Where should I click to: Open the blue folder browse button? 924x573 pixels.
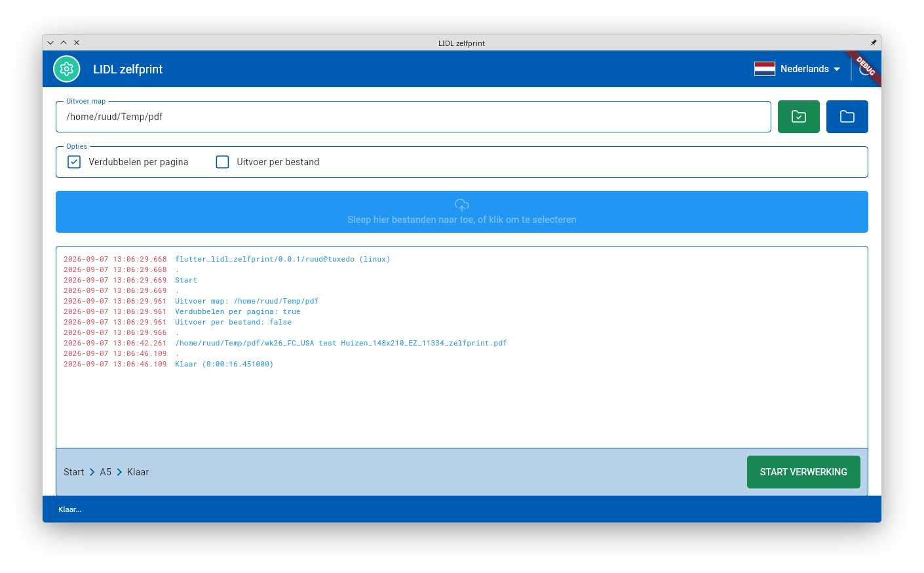[x=847, y=117]
